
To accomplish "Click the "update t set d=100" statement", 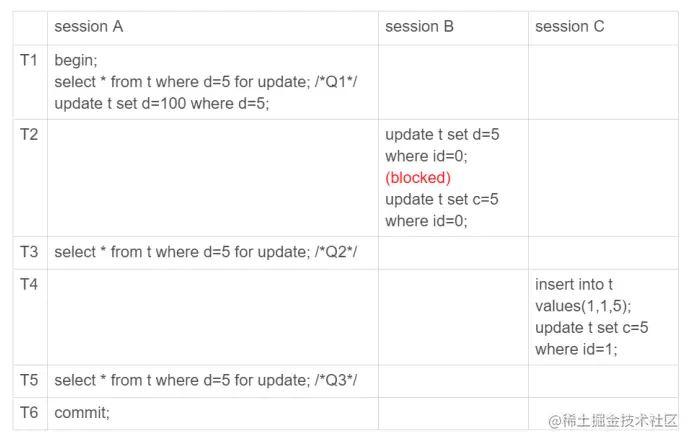I will click(161, 102).
